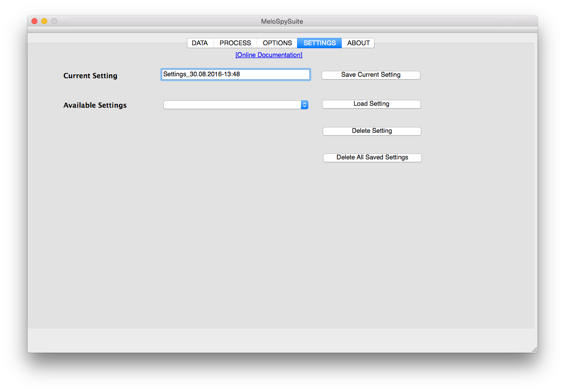
Task: Open the Online Documentation link
Action: click(269, 55)
